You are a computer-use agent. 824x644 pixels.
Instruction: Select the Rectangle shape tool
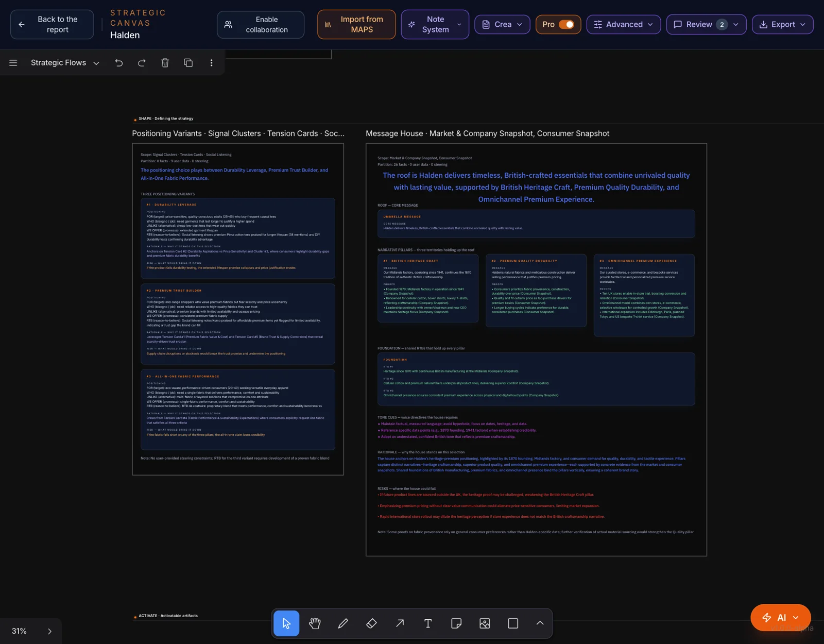click(x=513, y=623)
